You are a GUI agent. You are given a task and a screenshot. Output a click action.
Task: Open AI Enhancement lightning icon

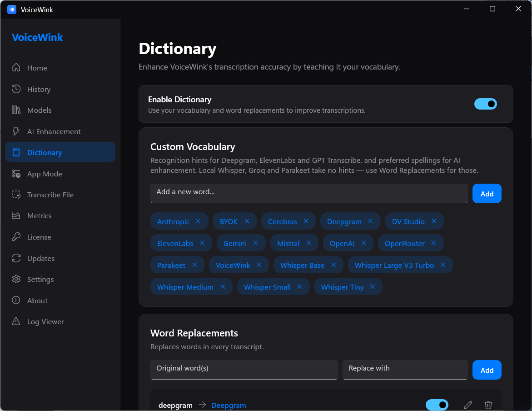16,131
